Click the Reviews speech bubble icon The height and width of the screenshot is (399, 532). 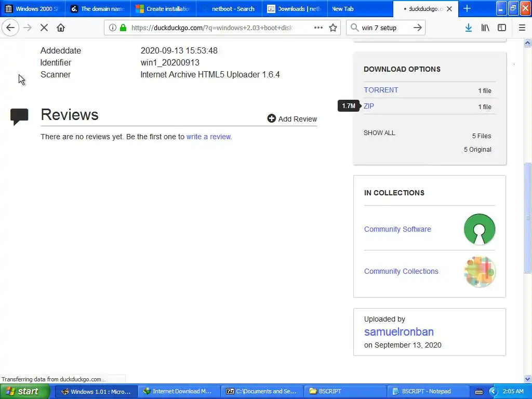[x=19, y=117]
